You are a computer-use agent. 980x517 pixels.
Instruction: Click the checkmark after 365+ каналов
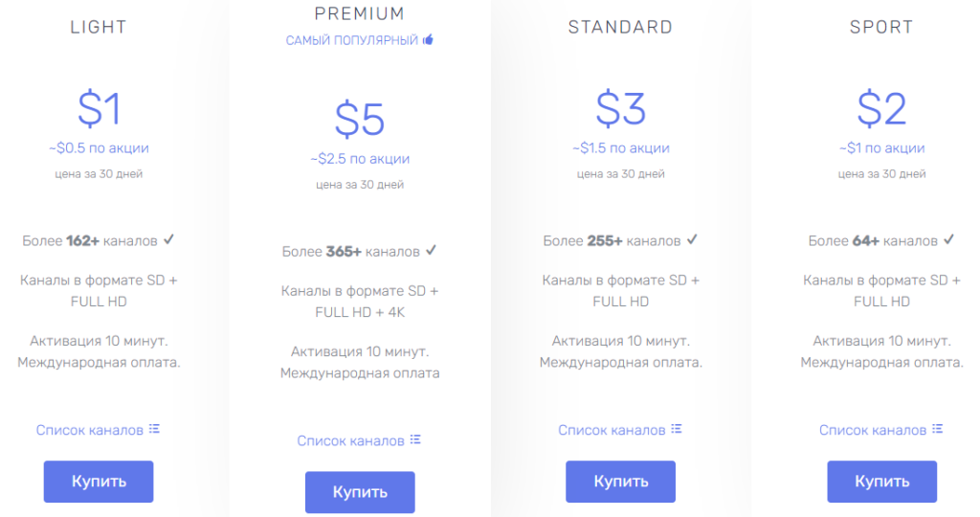click(x=431, y=250)
